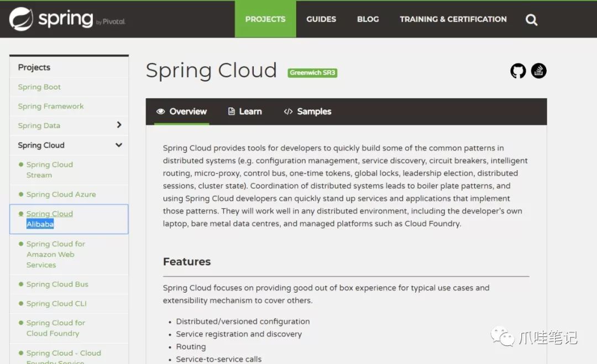Viewport: 597px width, 364px height.
Task: Collapse the Spring Cloud section chevron
Action: [x=119, y=145]
